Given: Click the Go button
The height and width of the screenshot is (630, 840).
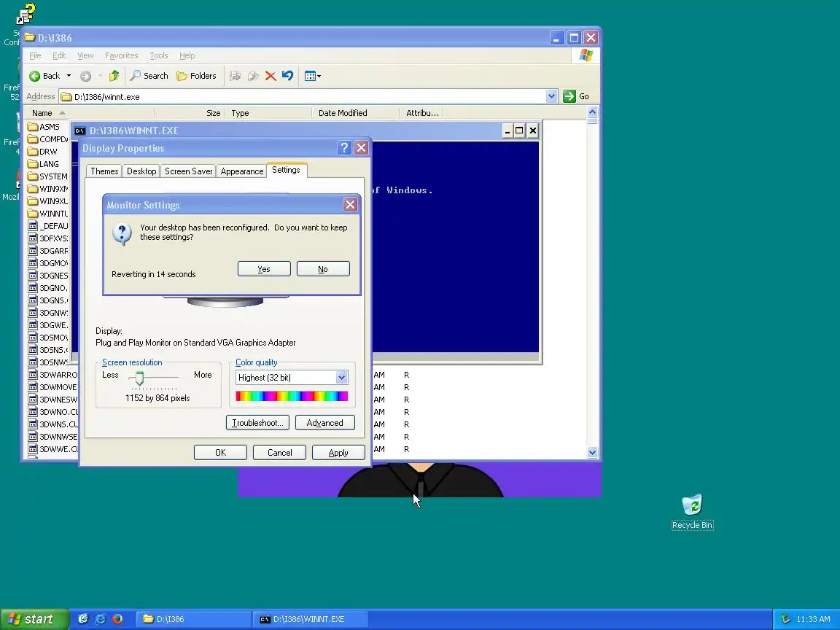Looking at the screenshot, I should [x=577, y=96].
